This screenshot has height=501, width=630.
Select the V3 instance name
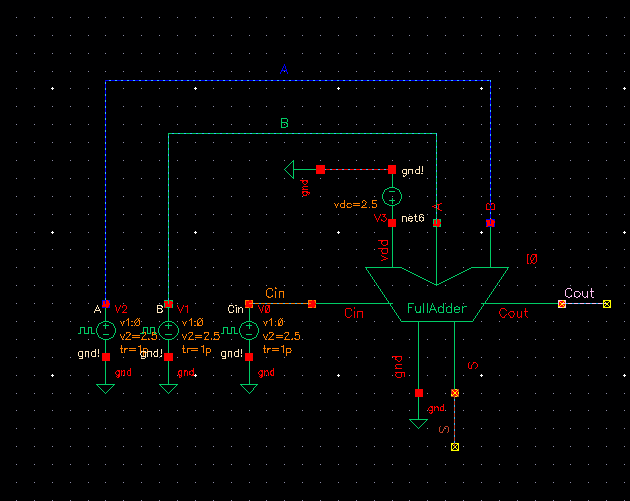pos(380,218)
